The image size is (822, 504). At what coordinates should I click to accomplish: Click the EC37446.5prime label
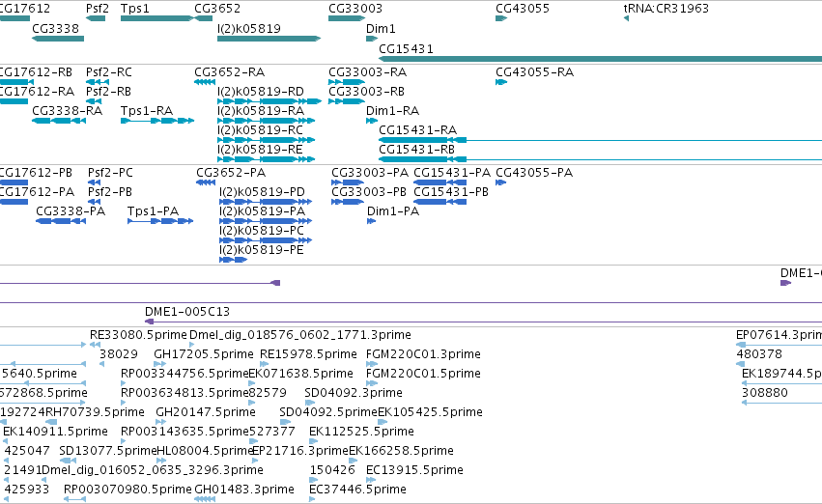click(357, 490)
